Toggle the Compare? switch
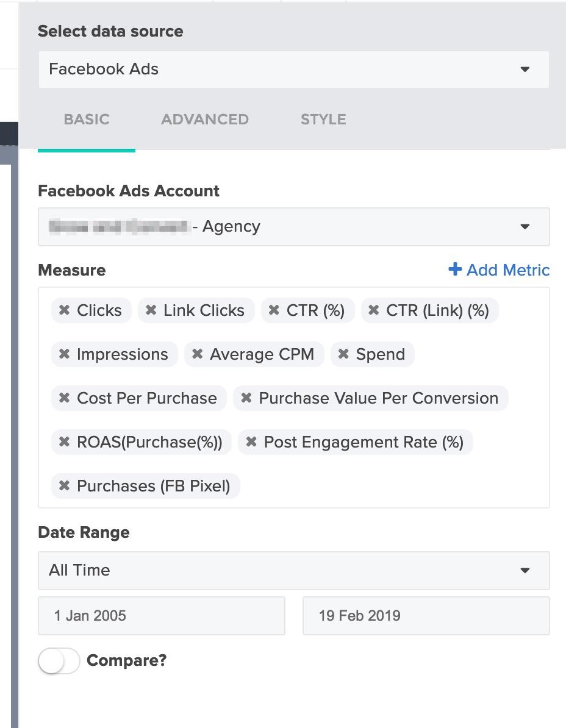The image size is (566, 728). pyautogui.click(x=59, y=661)
